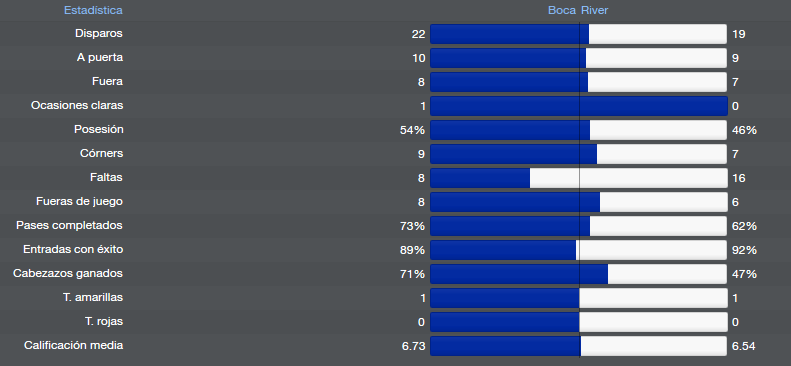Click the Cabezazos ganados label
The image size is (791, 366).
[x=68, y=273]
